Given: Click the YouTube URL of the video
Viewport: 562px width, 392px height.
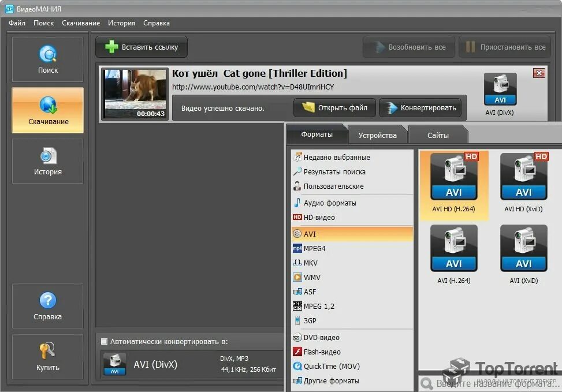Looking at the screenshot, I should click(x=253, y=87).
